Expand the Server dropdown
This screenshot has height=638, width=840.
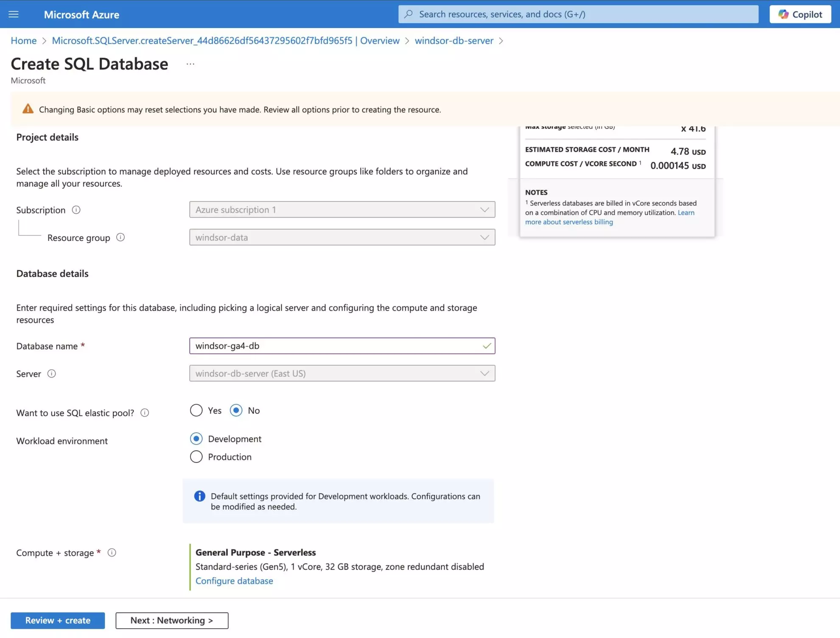coord(342,373)
